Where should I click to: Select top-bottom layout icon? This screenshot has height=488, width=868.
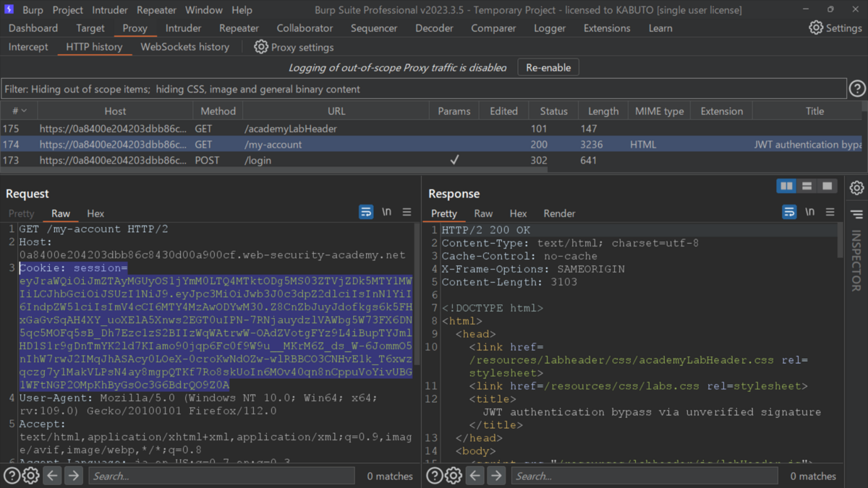807,187
